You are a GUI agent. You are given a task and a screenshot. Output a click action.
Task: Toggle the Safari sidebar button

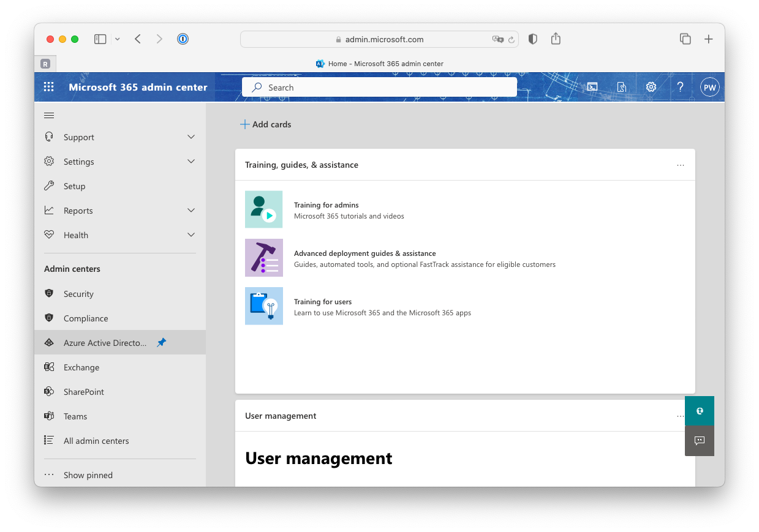pos(100,39)
